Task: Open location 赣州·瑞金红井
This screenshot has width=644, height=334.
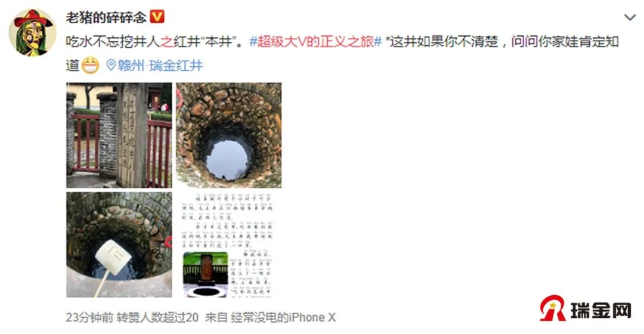Action: 160,66
